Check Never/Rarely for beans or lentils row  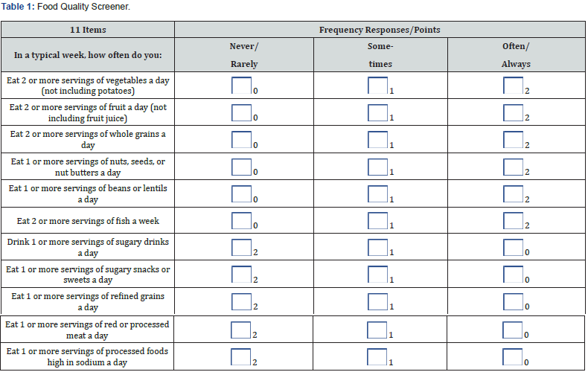pos(241,193)
